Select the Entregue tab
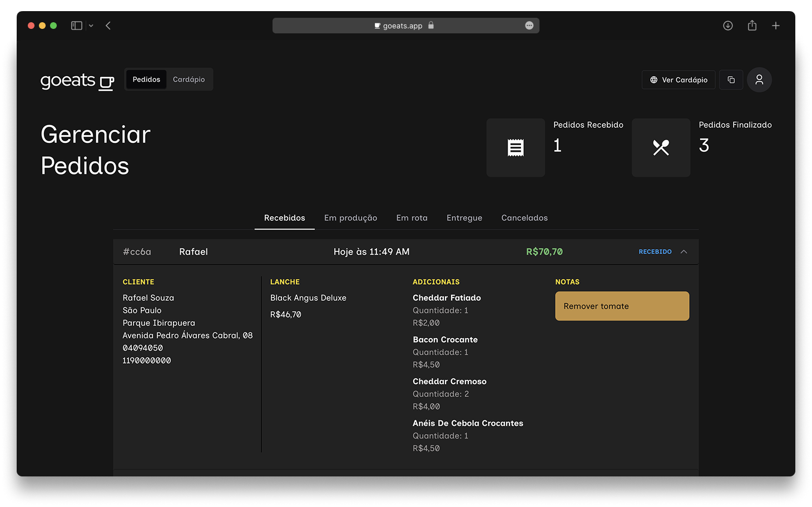This screenshot has height=507, width=812. tap(464, 218)
